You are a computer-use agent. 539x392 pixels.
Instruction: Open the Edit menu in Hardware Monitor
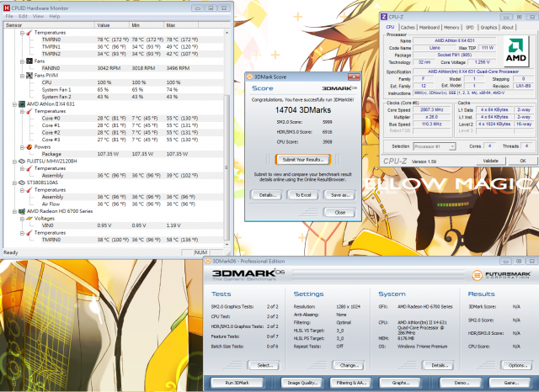pyautogui.click(x=23, y=16)
